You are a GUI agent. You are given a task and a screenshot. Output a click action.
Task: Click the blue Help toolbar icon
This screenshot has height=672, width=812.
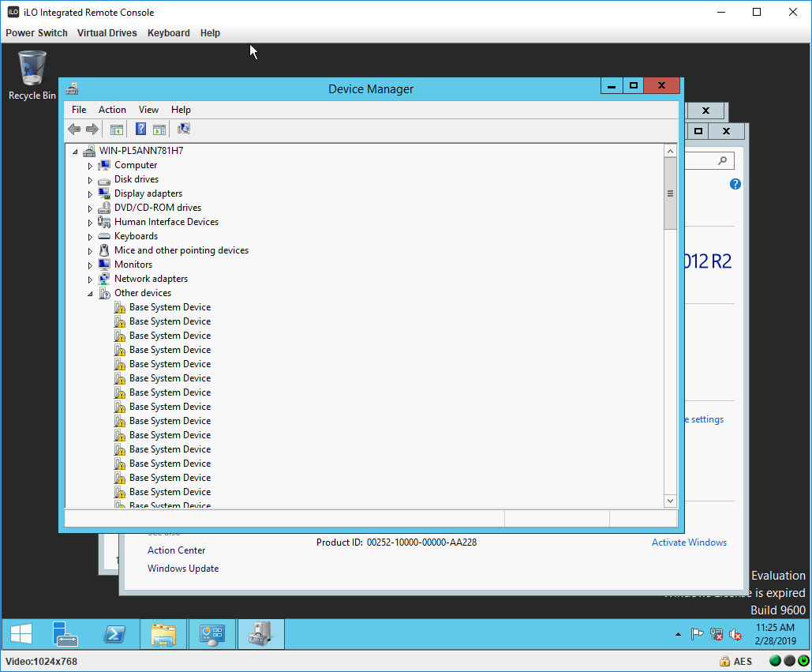click(x=141, y=130)
